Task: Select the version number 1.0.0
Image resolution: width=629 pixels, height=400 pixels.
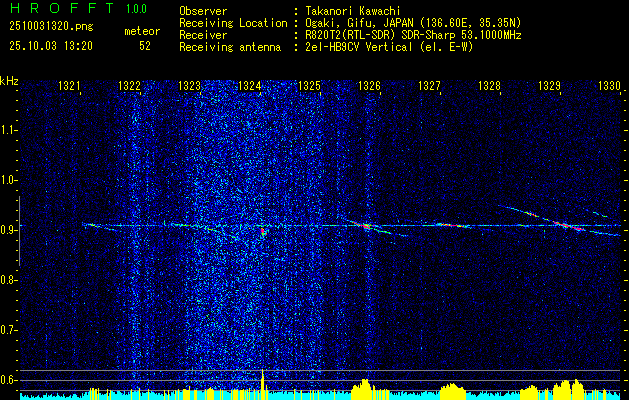Action: coord(136,8)
